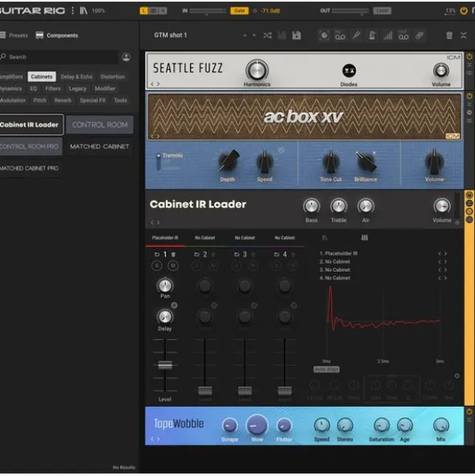Delete slot 1 IR with trash icon
Viewport: 475px width, 476px height.
coord(173,255)
